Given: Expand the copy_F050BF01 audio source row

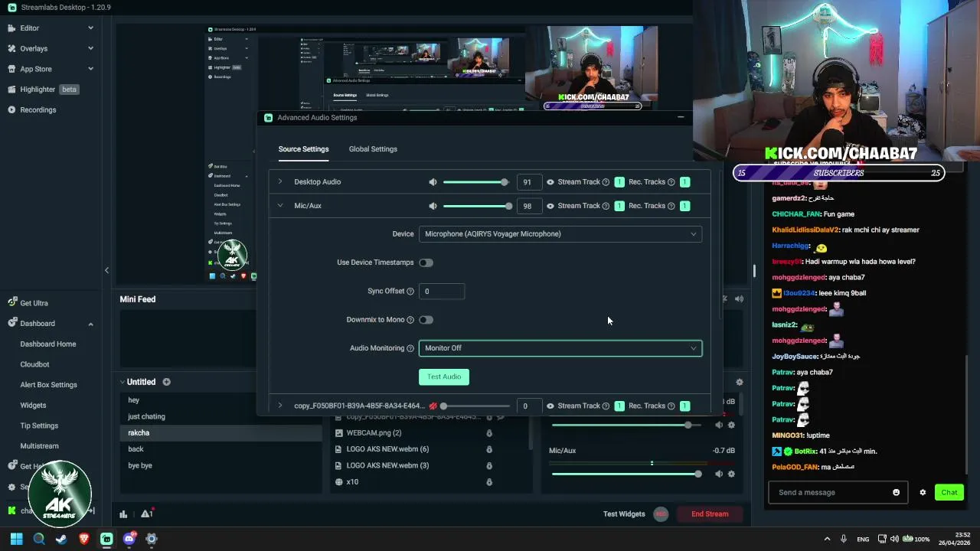Looking at the screenshot, I should 280,406.
